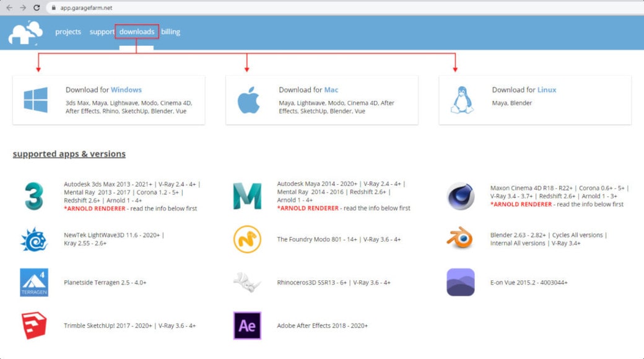Click the Planetside Terragen icon
The width and height of the screenshot is (644, 359).
[x=34, y=283]
